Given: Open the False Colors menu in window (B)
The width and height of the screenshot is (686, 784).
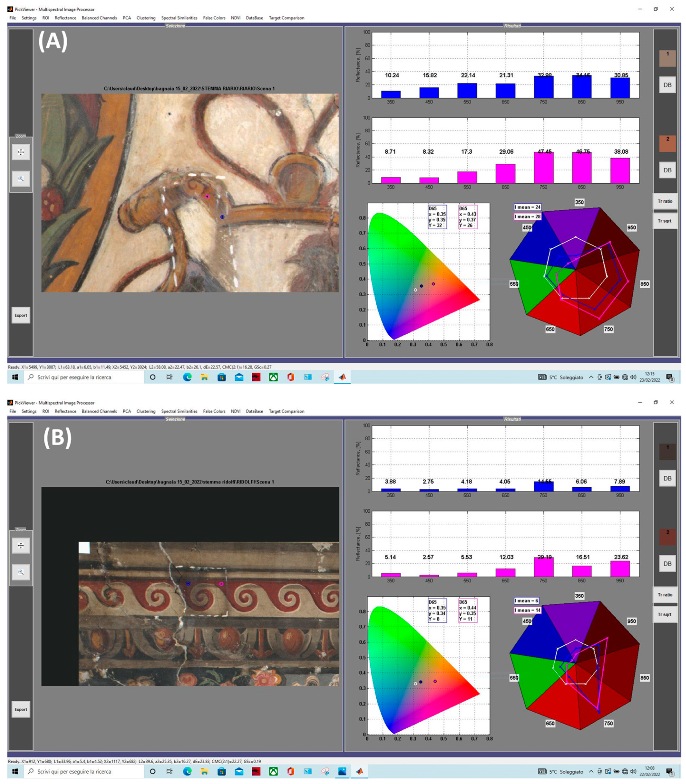Looking at the screenshot, I should 214,411.
